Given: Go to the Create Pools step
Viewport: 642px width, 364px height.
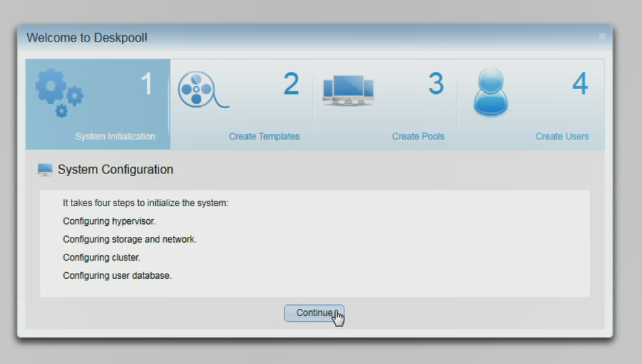Looking at the screenshot, I should point(385,104).
